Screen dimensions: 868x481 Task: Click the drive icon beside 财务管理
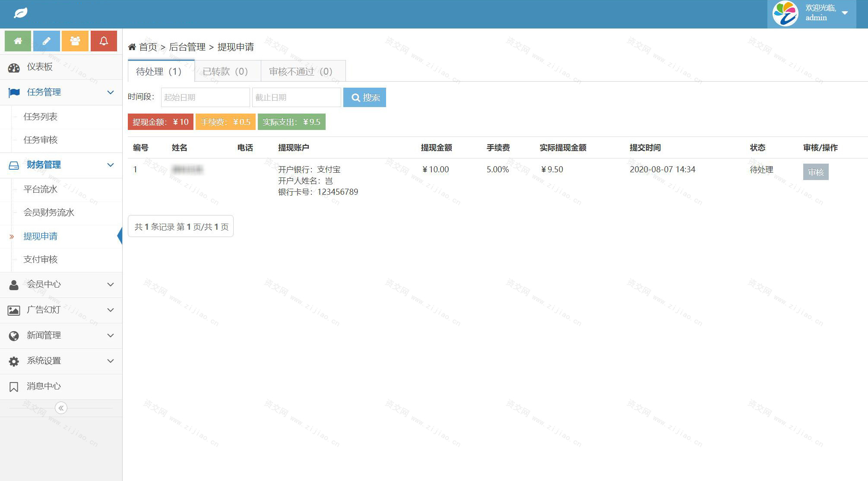[x=14, y=165]
